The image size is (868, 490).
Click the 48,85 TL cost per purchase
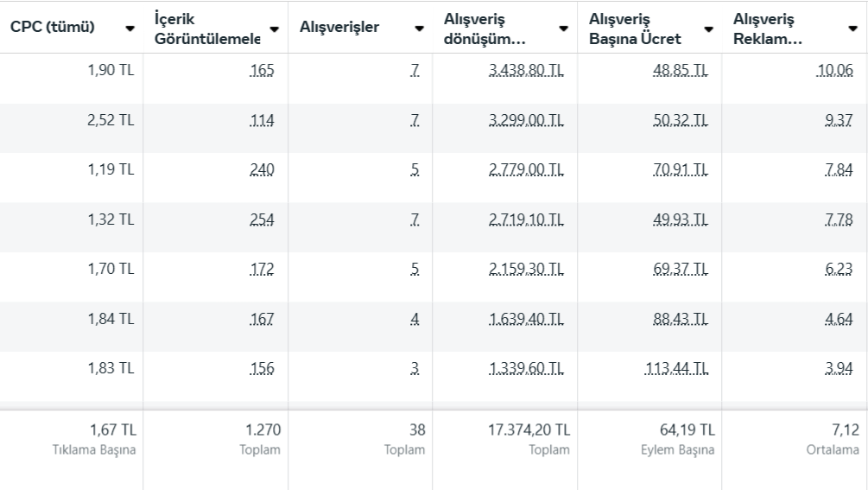[x=680, y=71]
